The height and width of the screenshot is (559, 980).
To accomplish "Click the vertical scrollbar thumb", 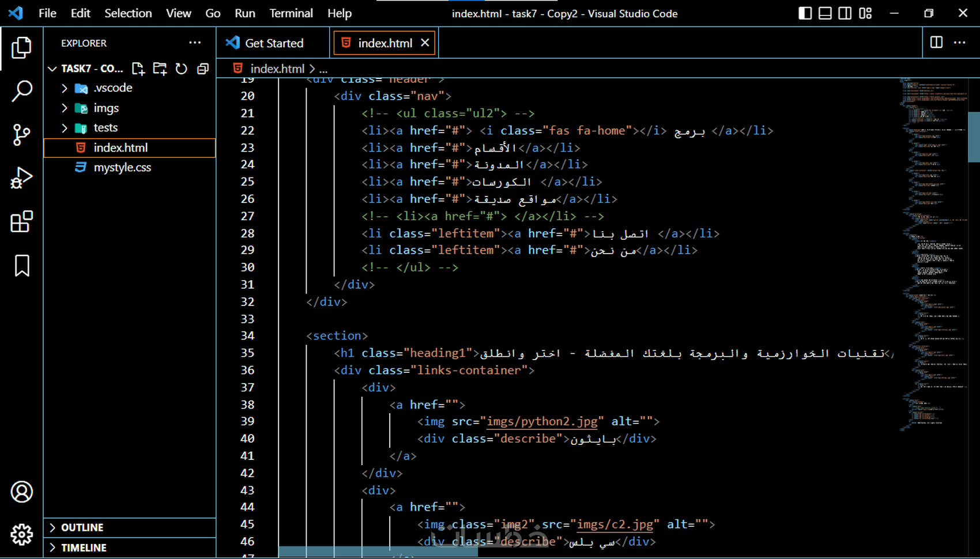I will (974, 137).
